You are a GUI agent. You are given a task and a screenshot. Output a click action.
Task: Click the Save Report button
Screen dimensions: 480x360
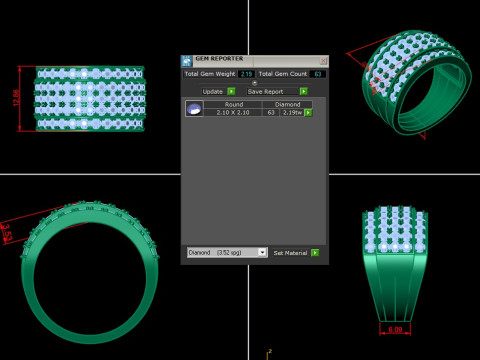(x=273, y=91)
